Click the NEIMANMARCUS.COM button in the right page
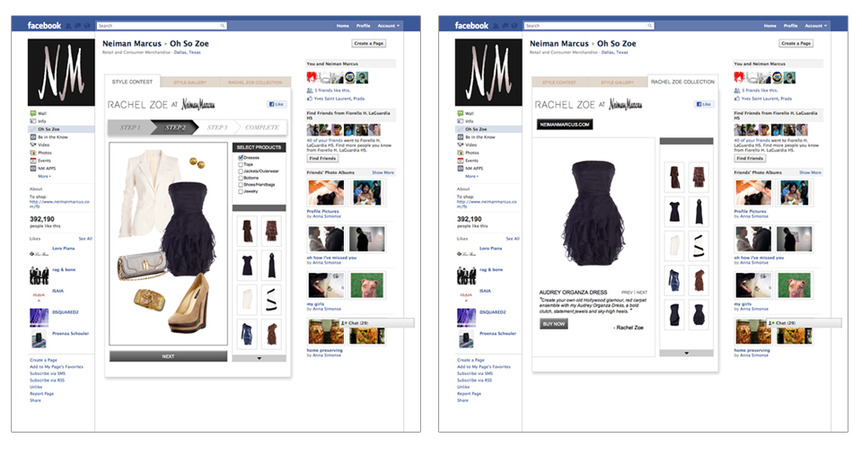 565,125
